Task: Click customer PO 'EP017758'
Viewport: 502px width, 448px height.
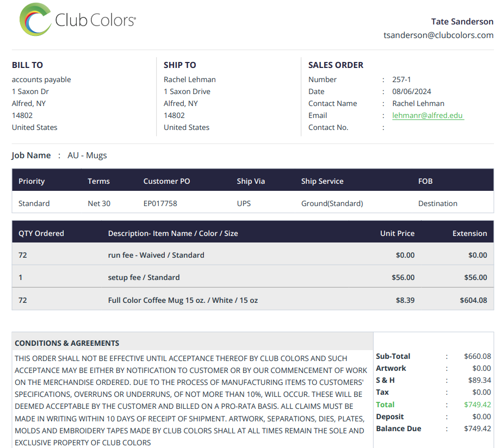Action: pos(160,203)
